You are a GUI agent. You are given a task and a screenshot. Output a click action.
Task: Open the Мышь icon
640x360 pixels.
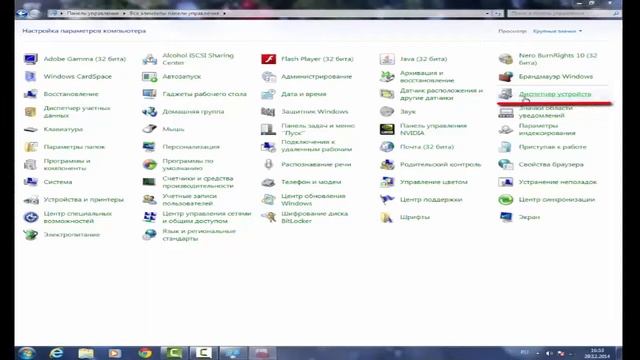(x=149, y=129)
